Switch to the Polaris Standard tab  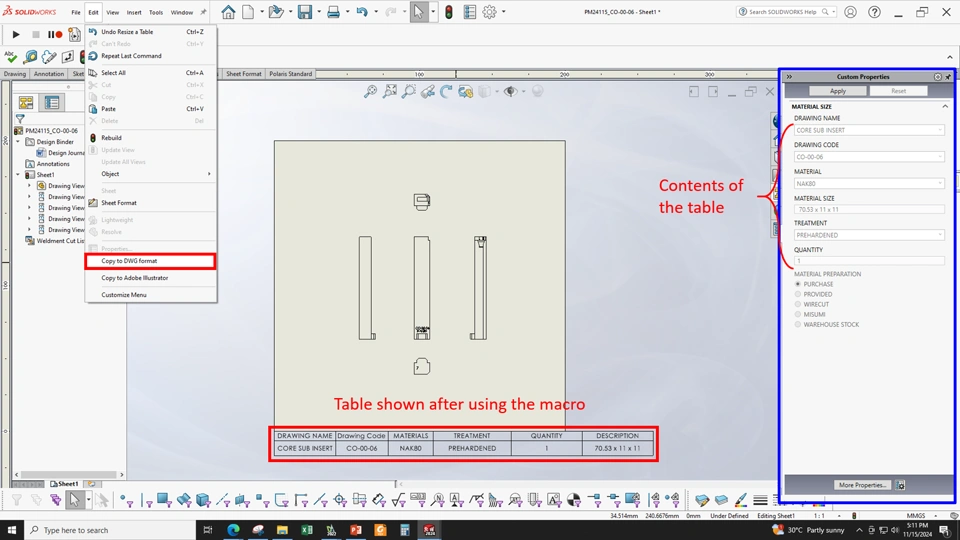[291, 74]
